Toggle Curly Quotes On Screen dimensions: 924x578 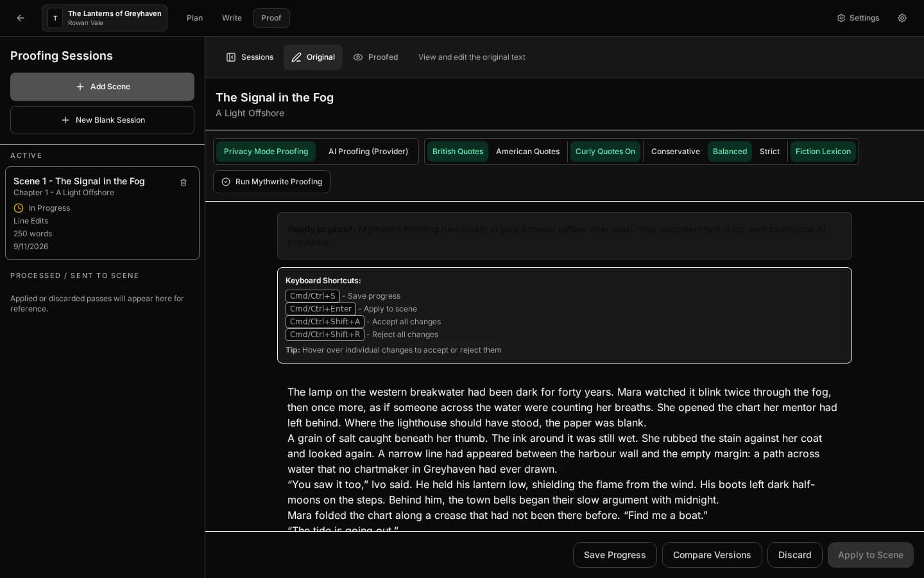coord(605,152)
